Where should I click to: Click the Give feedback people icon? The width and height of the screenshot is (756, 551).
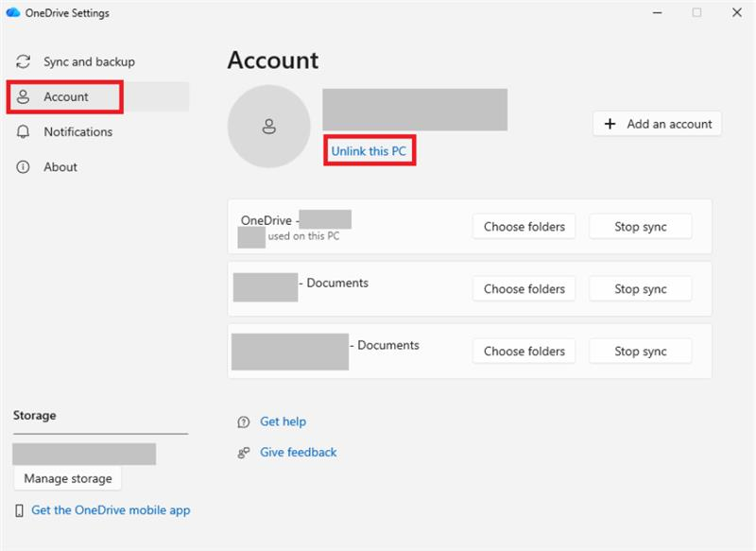click(x=244, y=453)
